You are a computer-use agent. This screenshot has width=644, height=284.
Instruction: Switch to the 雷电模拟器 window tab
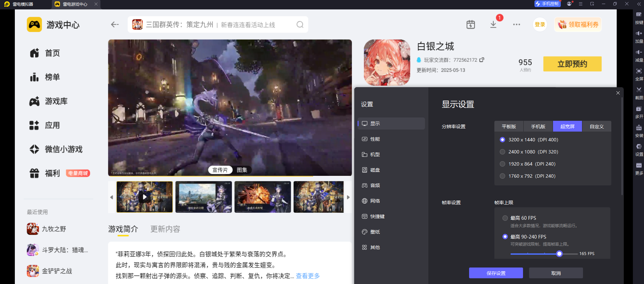click(x=19, y=4)
